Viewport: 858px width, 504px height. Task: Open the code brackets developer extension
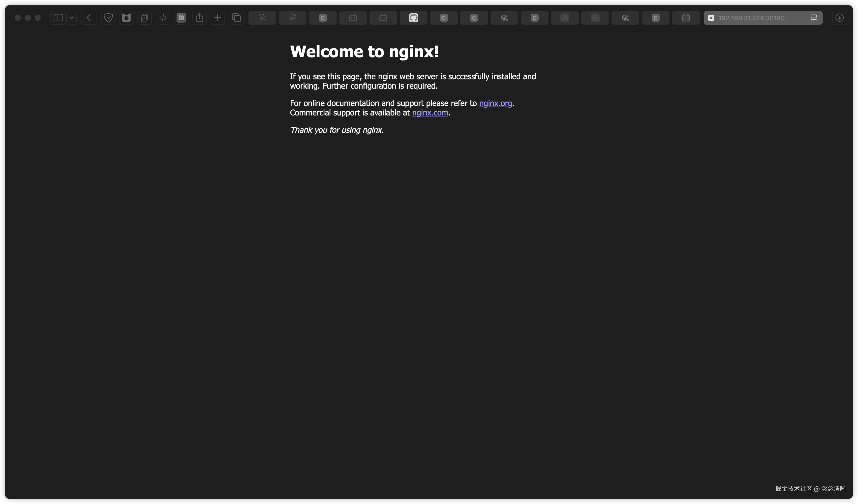163,18
